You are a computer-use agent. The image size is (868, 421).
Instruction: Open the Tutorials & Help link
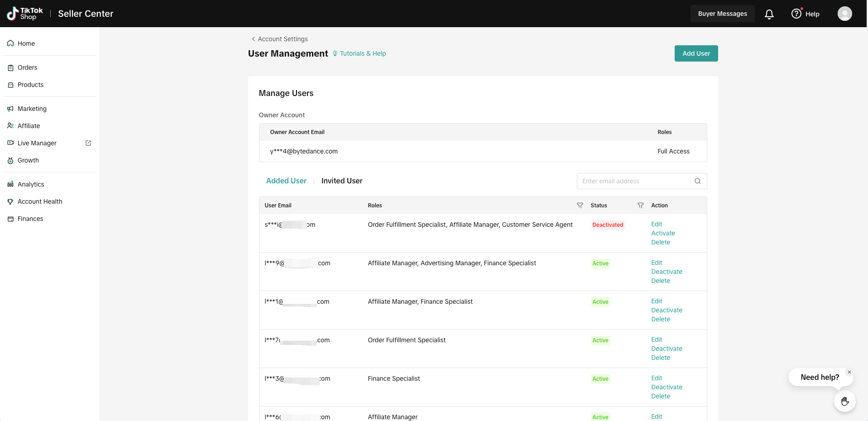click(x=363, y=53)
